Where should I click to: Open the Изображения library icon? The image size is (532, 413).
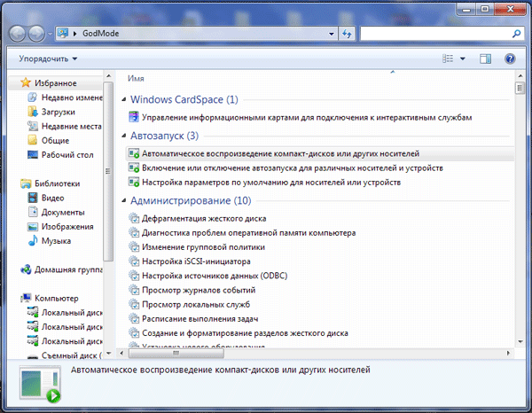click(x=33, y=227)
